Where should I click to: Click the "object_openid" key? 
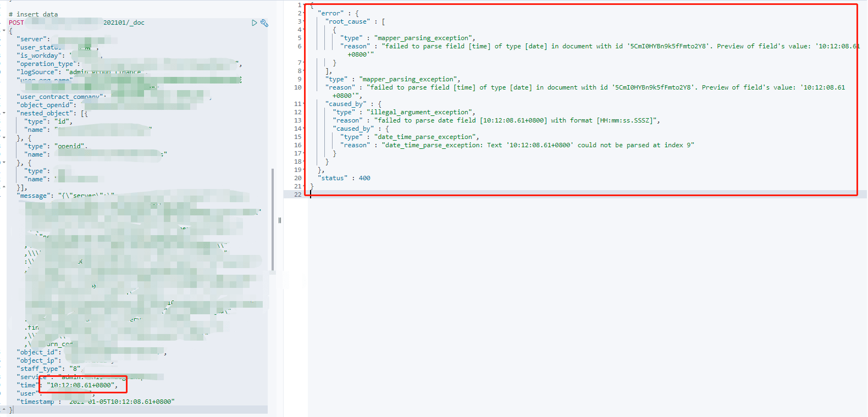click(45, 105)
